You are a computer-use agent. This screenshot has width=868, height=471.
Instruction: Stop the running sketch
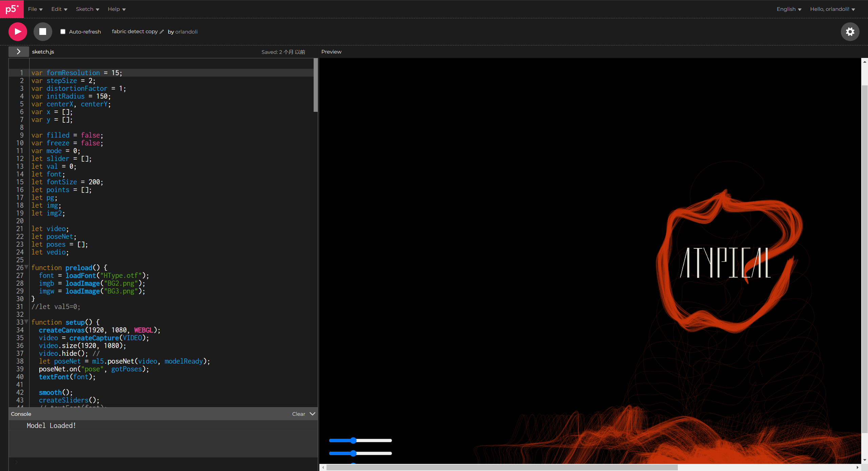[43, 32]
